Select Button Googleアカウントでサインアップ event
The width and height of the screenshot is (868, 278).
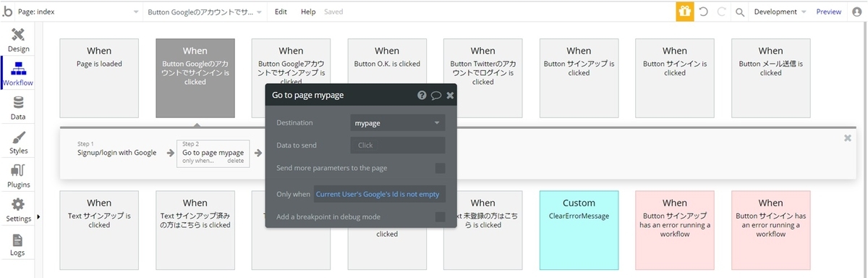pos(291,62)
